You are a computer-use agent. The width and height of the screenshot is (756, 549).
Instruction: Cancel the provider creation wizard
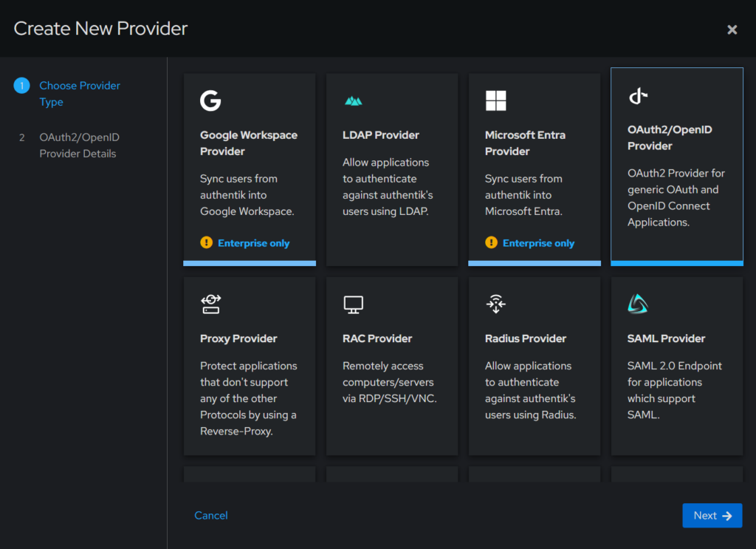(210, 515)
